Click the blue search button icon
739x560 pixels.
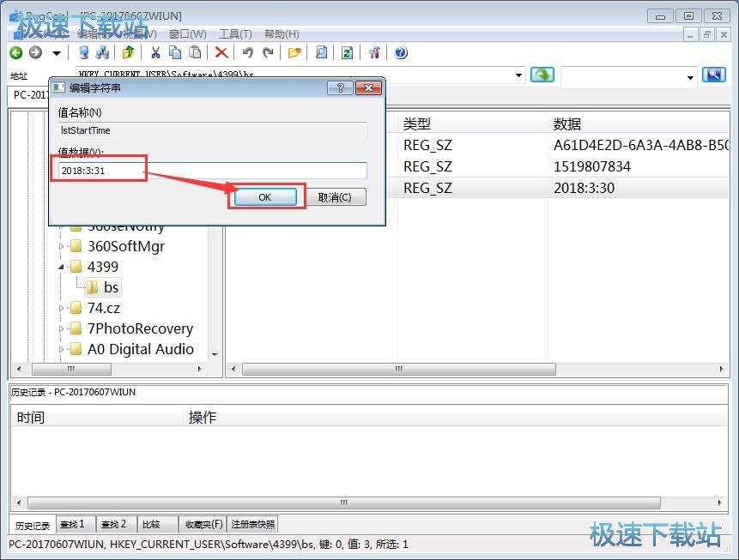point(713,75)
